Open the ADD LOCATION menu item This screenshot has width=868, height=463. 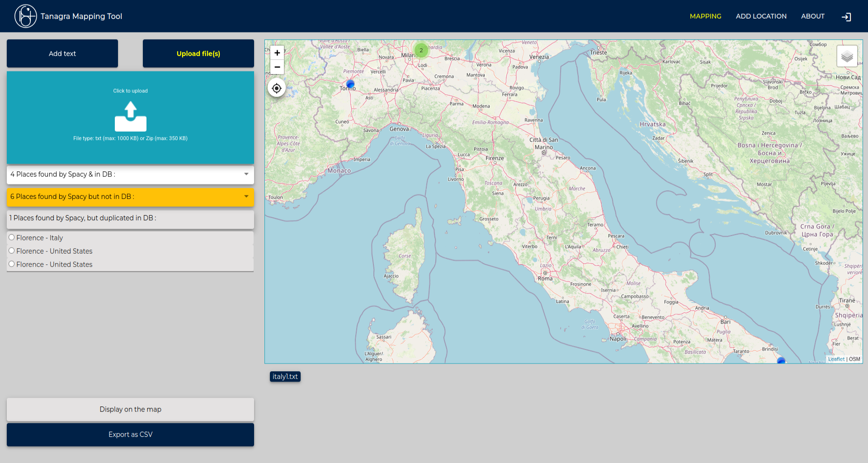(x=761, y=16)
